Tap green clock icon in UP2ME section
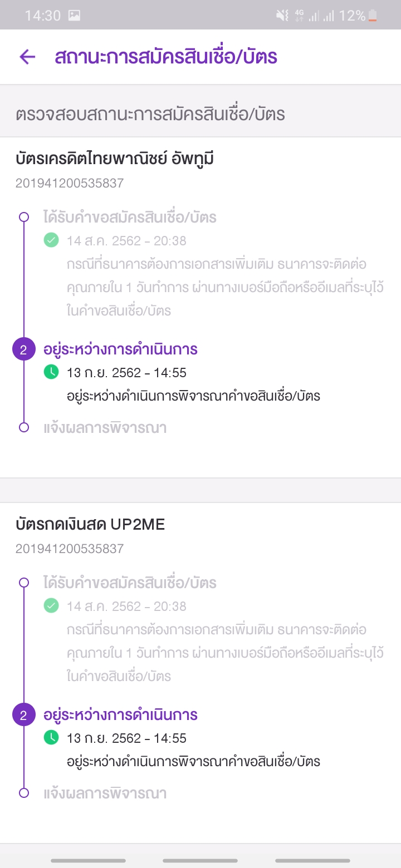 pos(51,738)
